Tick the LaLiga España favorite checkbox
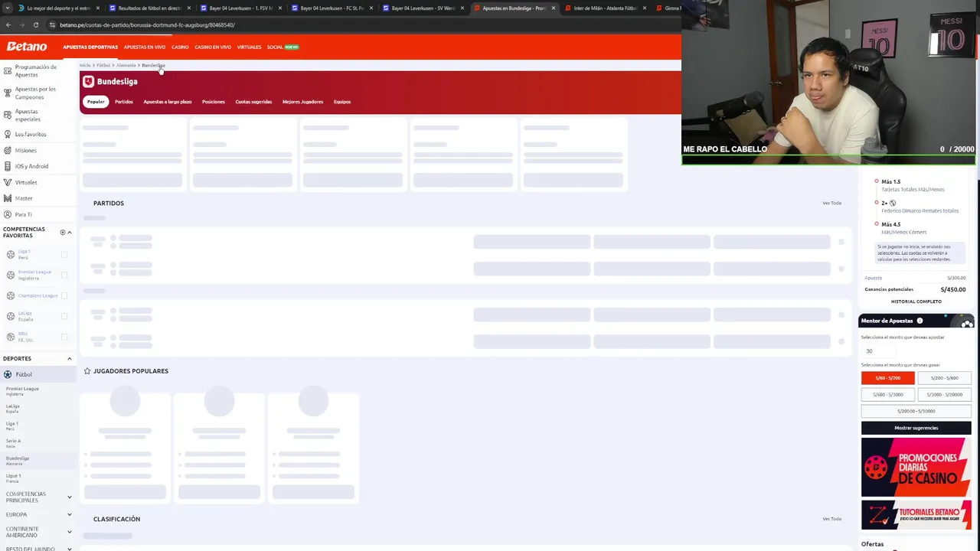The width and height of the screenshot is (980, 551). tap(64, 316)
